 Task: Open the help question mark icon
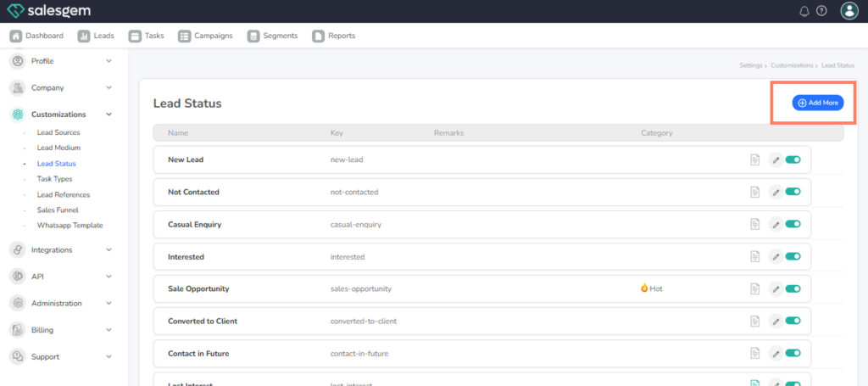click(x=821, y=11)
